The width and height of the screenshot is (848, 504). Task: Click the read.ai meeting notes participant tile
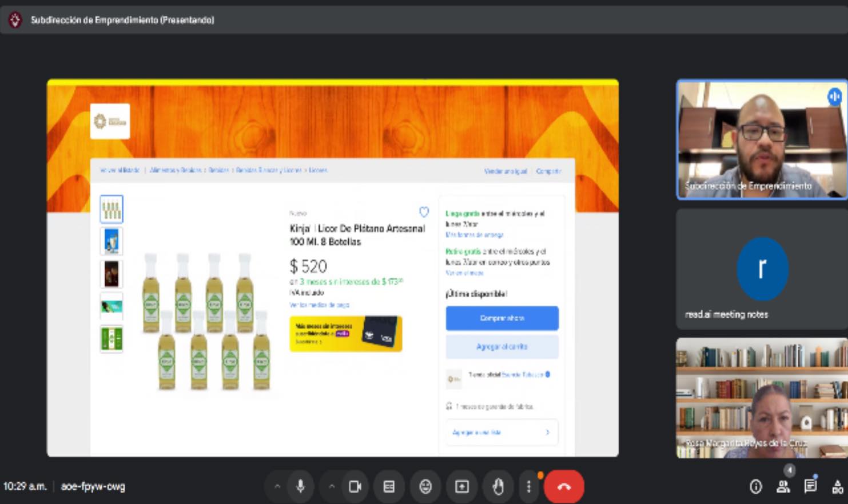pyautogui.click(x=762, y=269)
